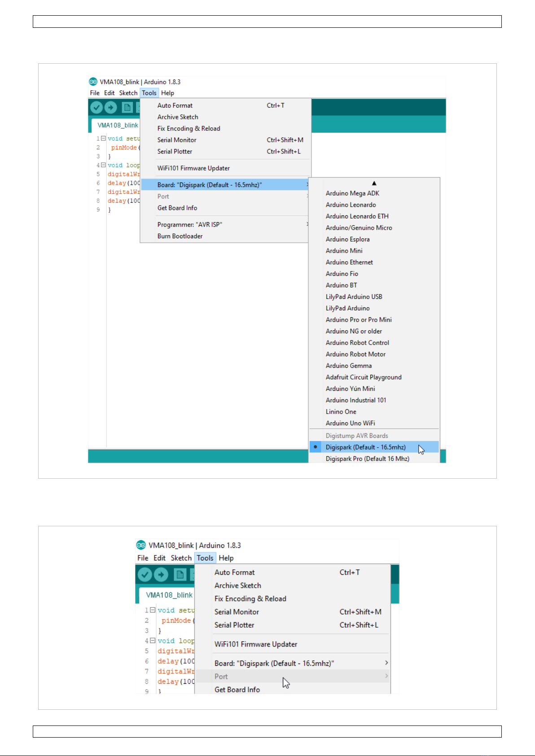This screenshot has width=535, height=756.
Task: Expand arrow beside non-highlighted Board Digispark entry
Action: click(386, 663)
